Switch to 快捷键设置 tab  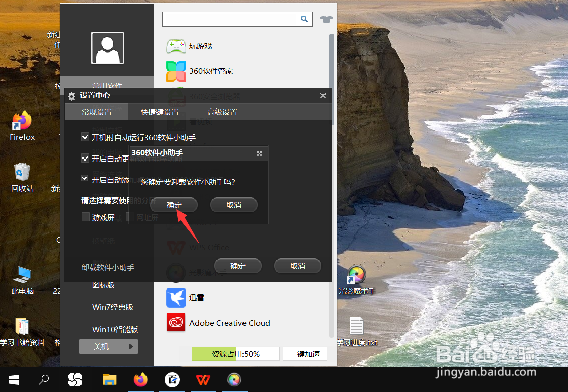click(160, 112)
